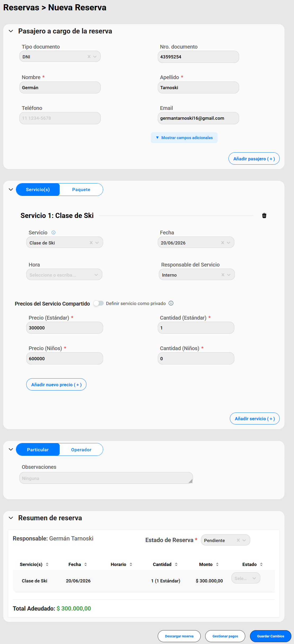Show additional fields via Mostrar campos adicionales
This screenshot has width=294, height=644.
[184, 138]
